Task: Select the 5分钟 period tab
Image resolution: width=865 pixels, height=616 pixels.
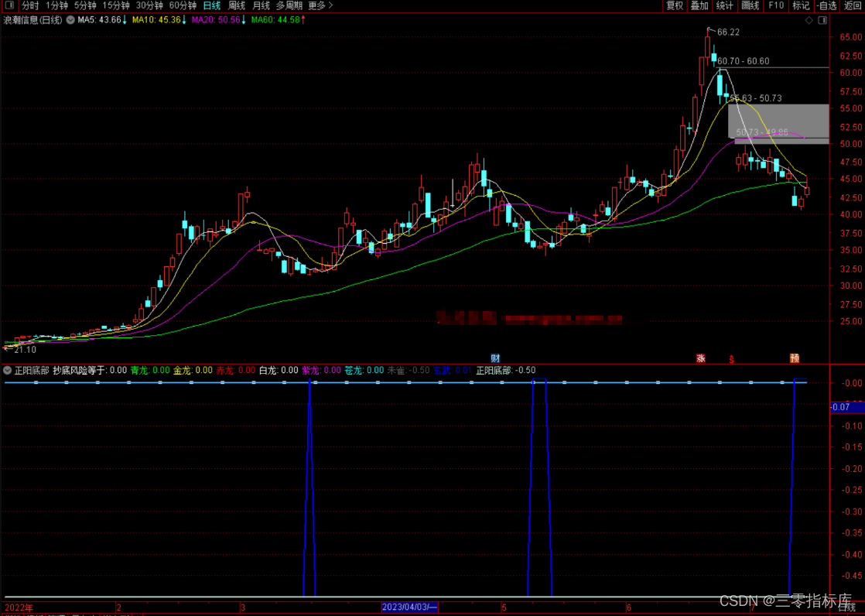Action: click(x=86, y=5)
